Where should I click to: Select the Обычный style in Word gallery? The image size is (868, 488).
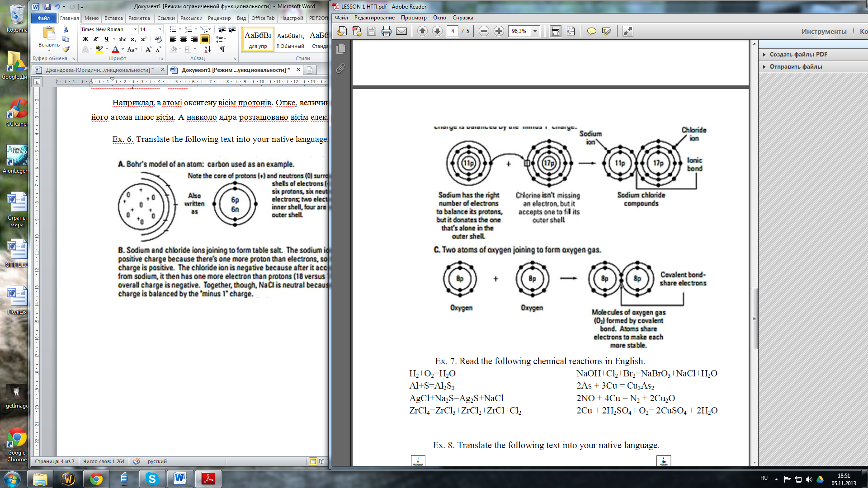[290, 40]
